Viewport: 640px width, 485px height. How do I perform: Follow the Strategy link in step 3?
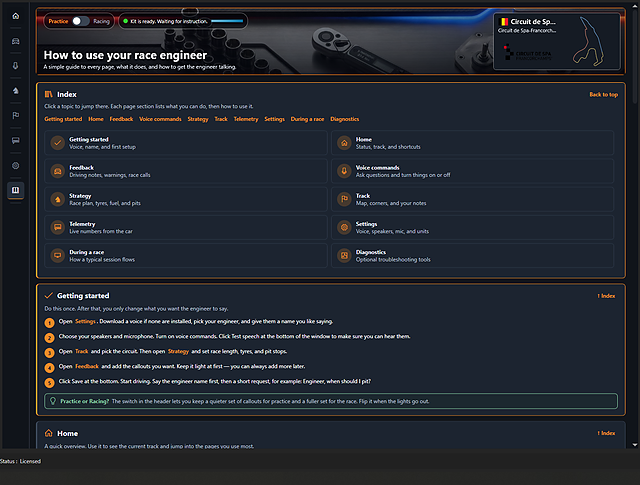(178, 351)
